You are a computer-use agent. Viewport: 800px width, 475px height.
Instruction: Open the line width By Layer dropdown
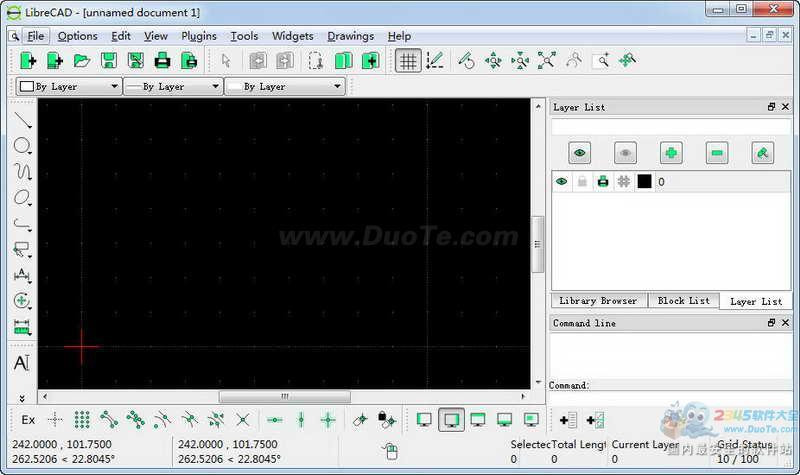click(x=173, y=86)
